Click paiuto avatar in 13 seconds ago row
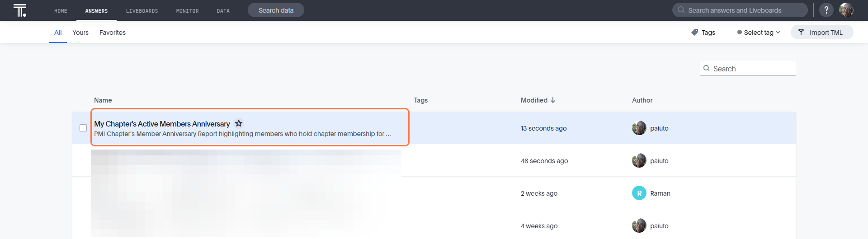The image size is (868, 239). [x=639, y=128]
